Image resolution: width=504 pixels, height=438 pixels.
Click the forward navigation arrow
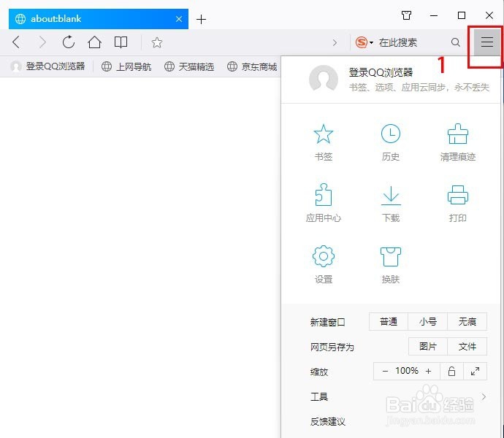[42, 42]
